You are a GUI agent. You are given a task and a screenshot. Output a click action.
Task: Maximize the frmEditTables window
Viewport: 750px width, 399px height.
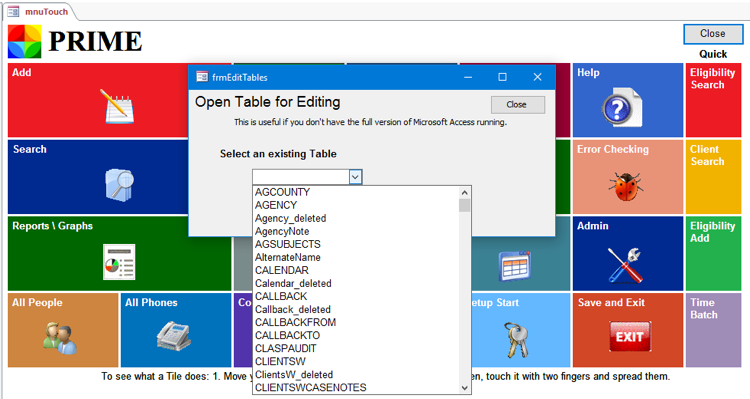(x=502, y=77)
